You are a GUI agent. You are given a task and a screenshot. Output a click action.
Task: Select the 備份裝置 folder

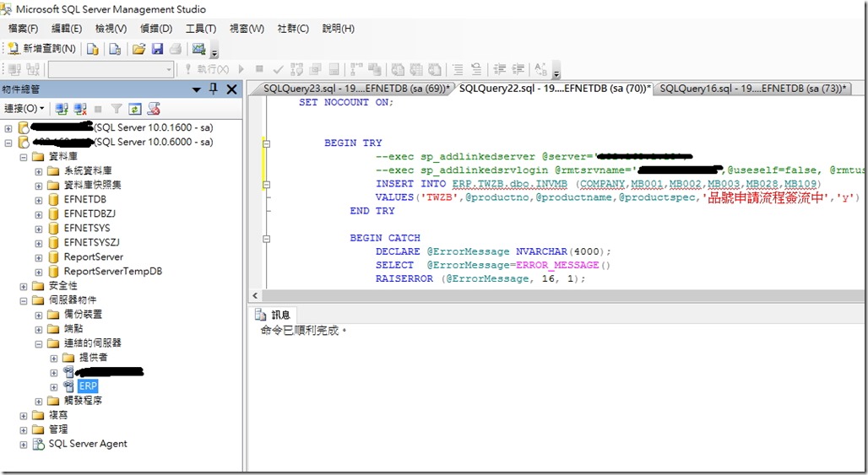pyautogui.click(x=83, y=314)
